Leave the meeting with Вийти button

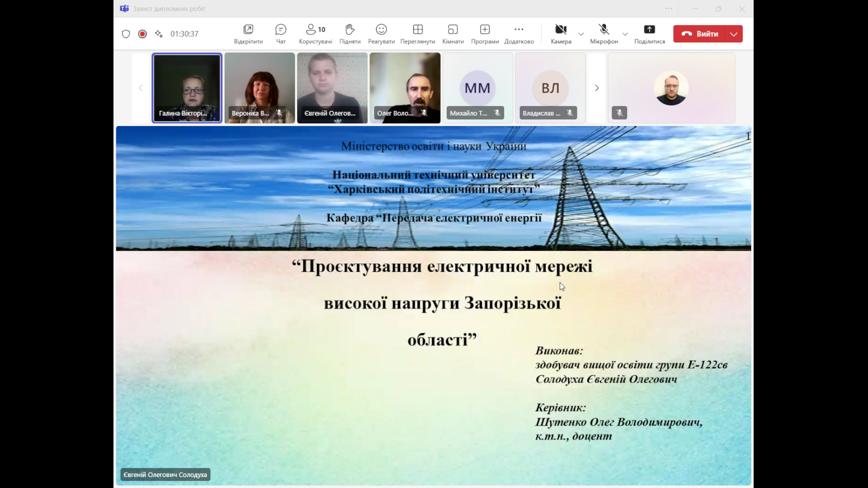(x=700, y=34)
